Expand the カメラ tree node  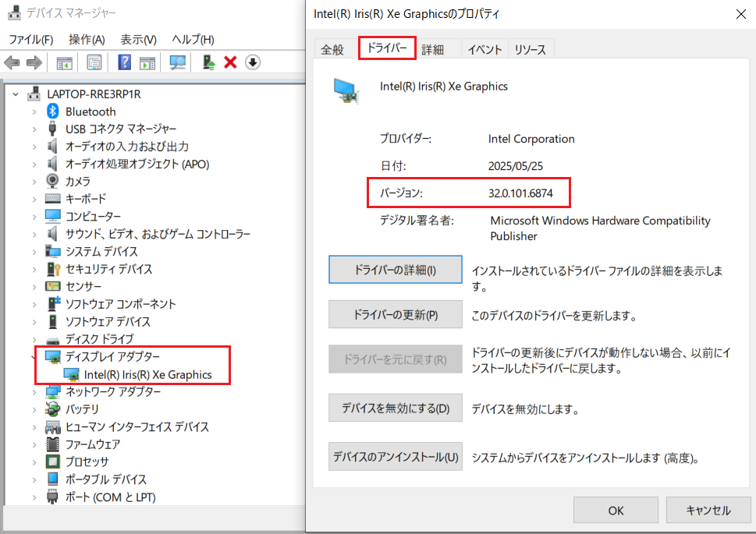(34, 182)
